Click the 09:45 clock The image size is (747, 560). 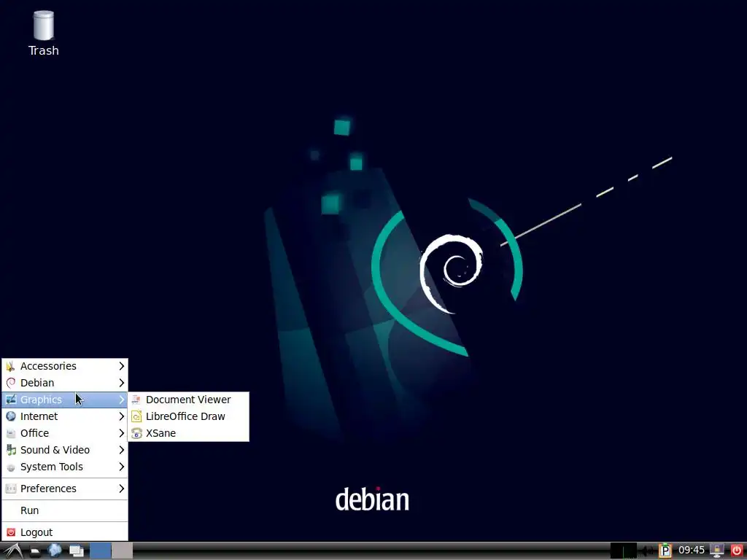[692, 551]
